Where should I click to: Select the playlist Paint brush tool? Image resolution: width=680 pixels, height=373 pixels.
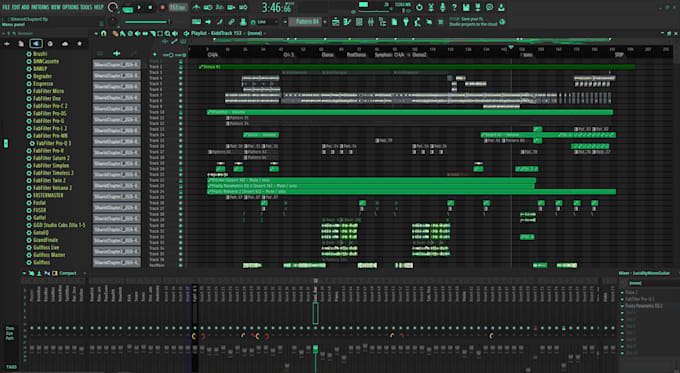pos(123,33)
